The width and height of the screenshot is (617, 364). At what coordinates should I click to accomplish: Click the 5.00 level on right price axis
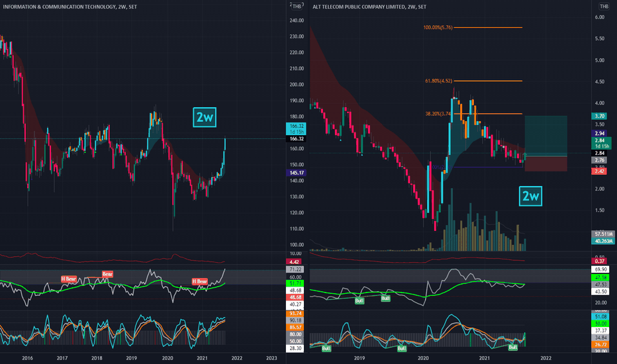pyautogui.click(x=599, y=60)
